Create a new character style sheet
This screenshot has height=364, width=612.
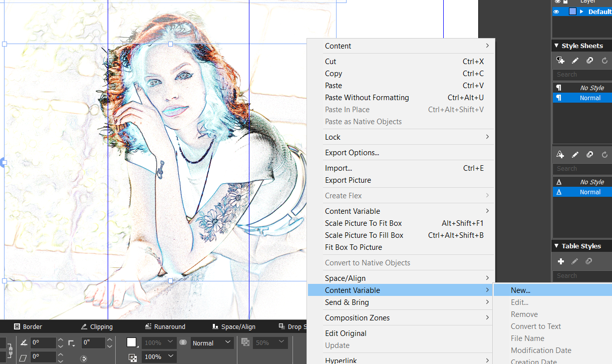point(560,154)
